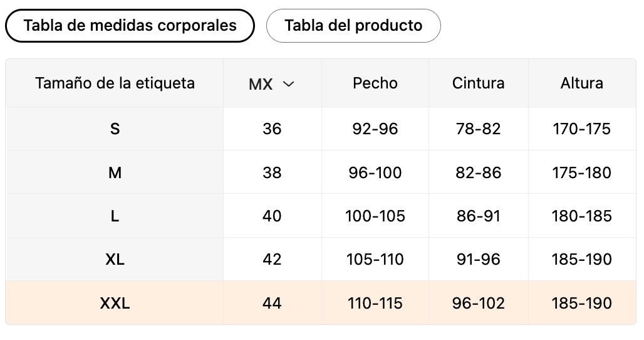Click the Altura column header
The width and height of the screenshot is (644, 340).
582,83
